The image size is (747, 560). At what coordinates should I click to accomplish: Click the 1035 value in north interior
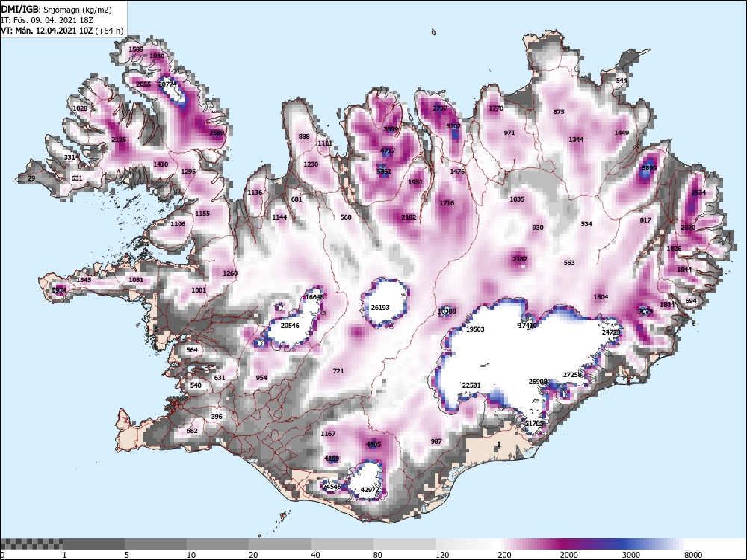click(x=517, y=199)
